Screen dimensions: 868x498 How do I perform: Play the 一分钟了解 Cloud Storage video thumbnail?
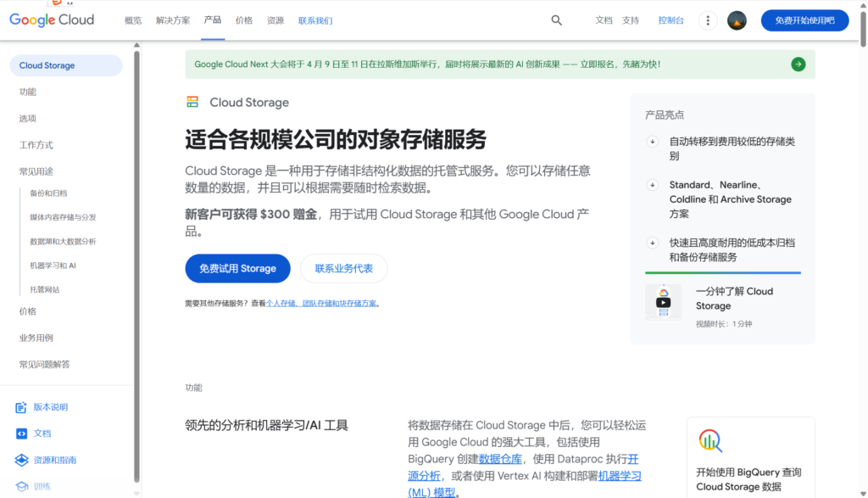(x=663, y=302)
